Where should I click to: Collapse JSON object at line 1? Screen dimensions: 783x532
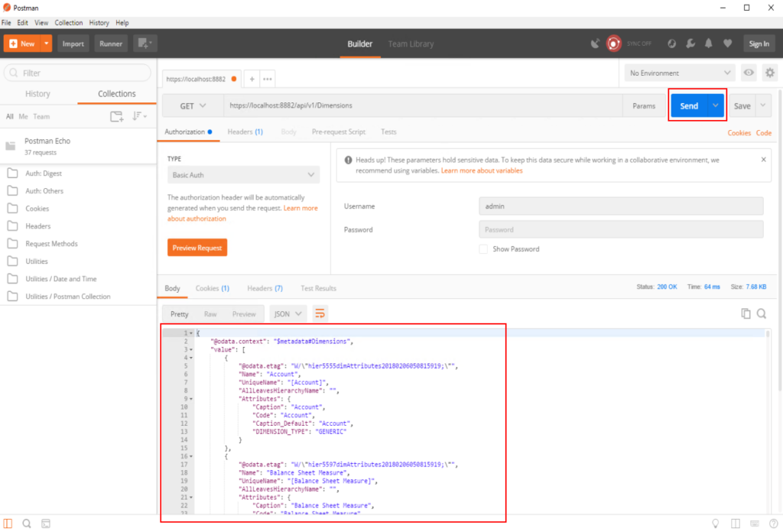pos(191,333)
